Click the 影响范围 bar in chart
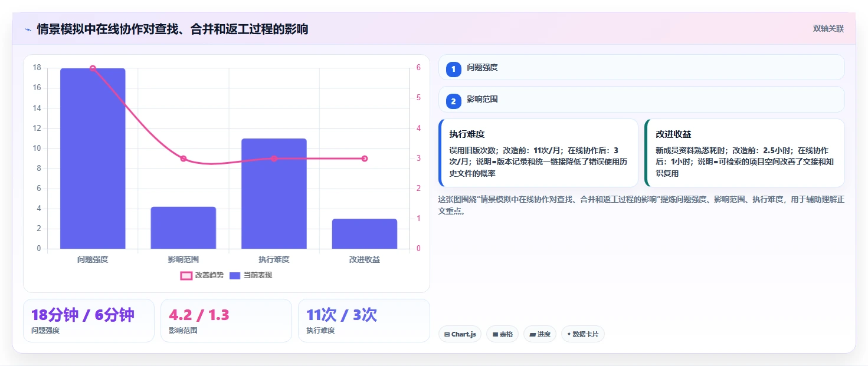This screenshot has width=868, height=366. pyautogui.click(x=184, y=227)
